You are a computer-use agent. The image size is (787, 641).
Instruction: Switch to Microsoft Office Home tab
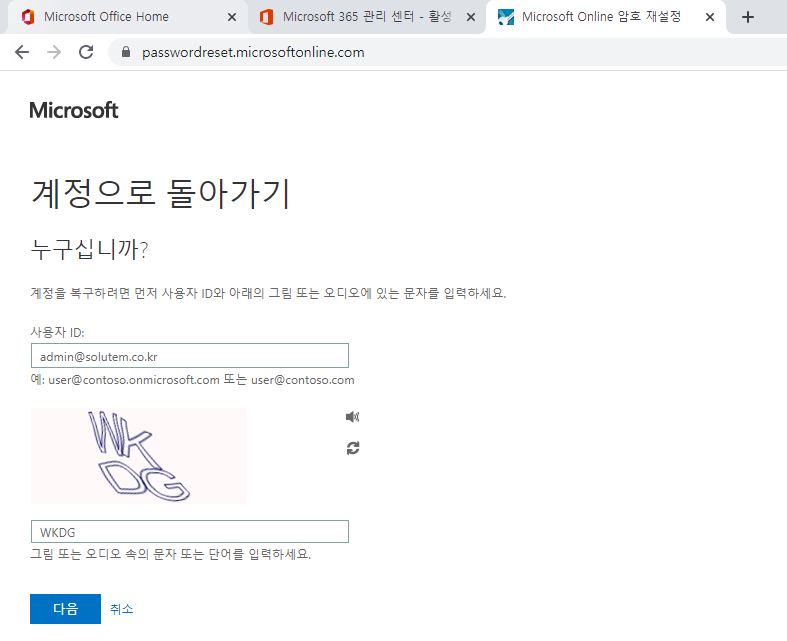[x=128, y=17]
